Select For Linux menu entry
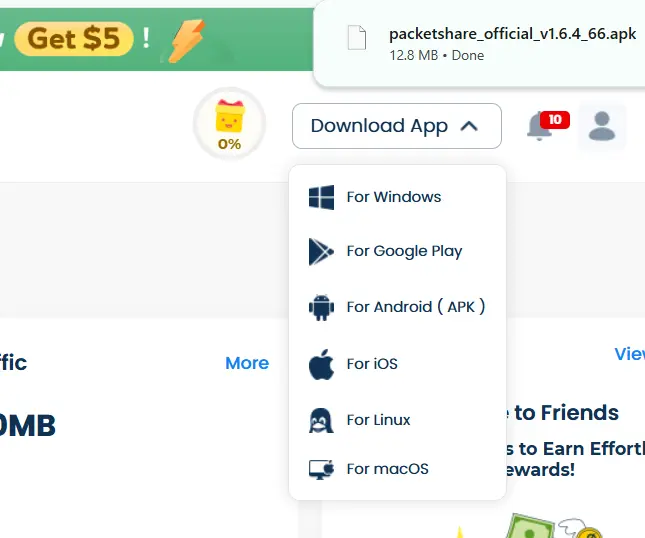The height and width of the screenshot is (538, 645). 397,420
